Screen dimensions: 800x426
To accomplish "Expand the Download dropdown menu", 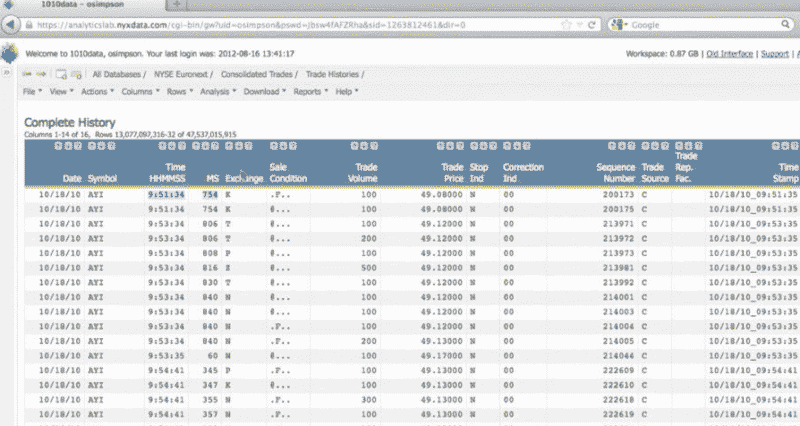I will 264,91.
